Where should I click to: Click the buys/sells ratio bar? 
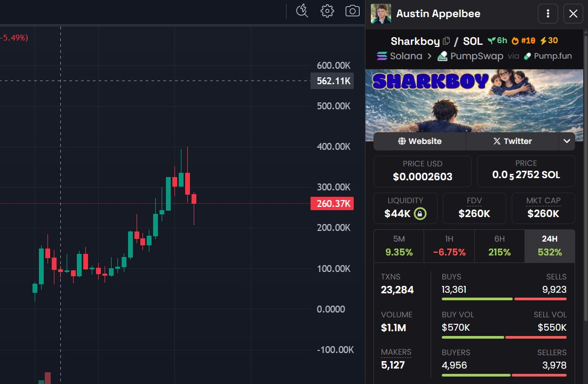(x=504, y=299)
